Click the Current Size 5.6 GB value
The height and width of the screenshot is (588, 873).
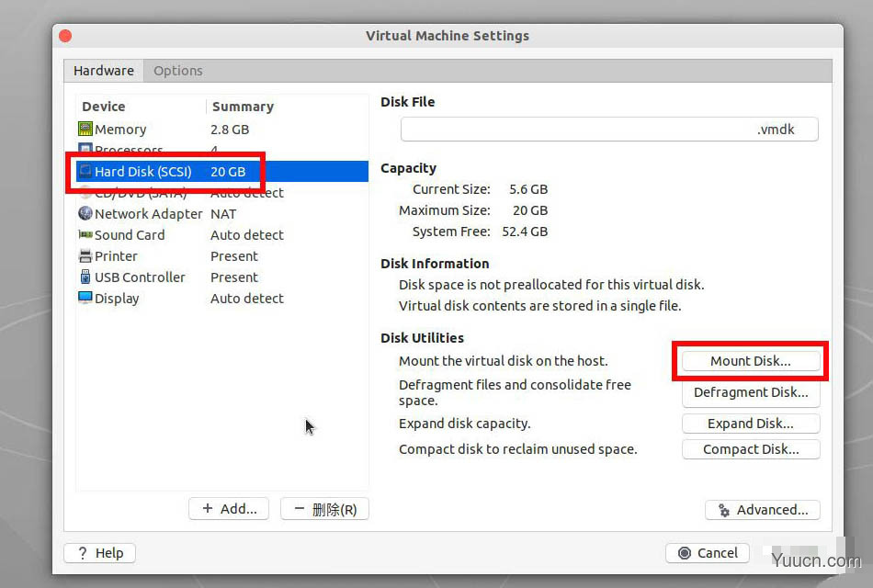pyautogui.click(x=528, y=189)
